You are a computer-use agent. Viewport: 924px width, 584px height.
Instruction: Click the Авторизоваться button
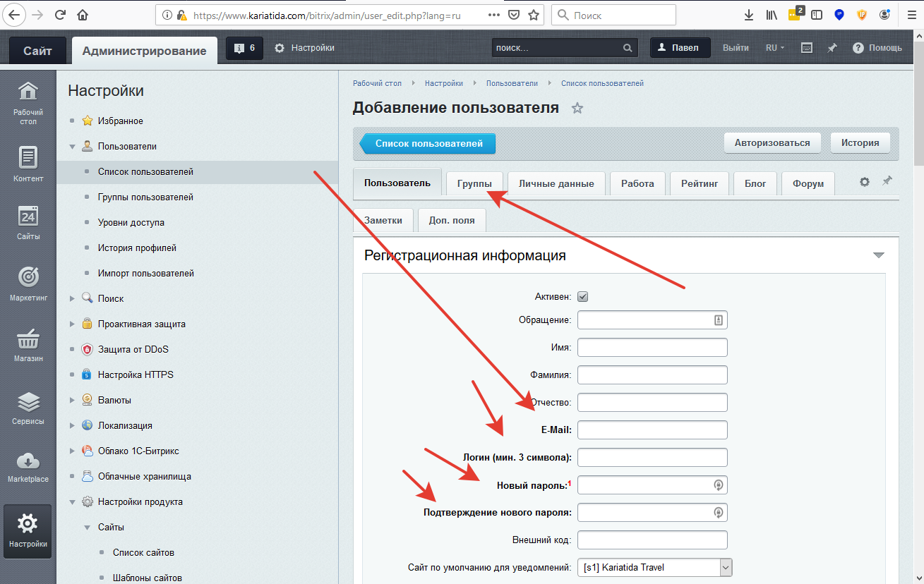point(772,142)
